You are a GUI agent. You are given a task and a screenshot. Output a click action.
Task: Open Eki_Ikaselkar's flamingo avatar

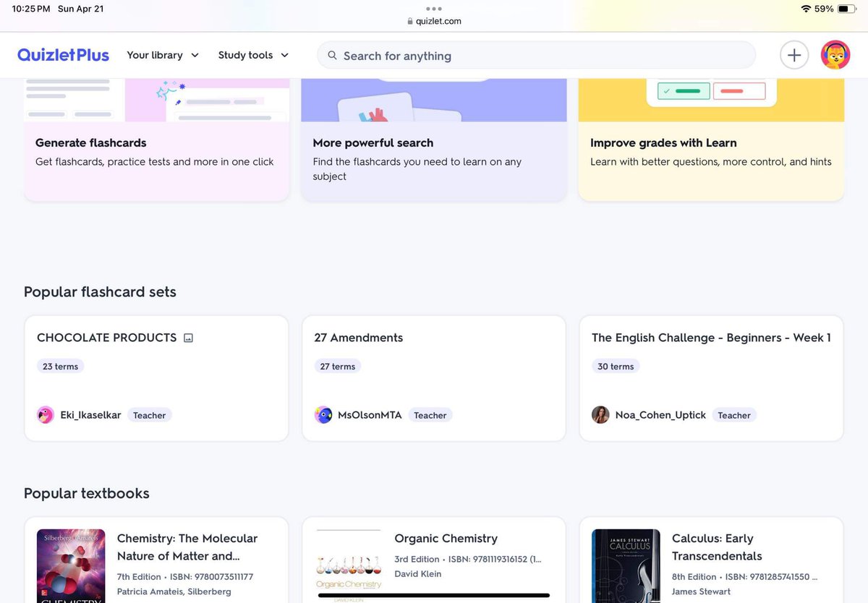point(46,415)
